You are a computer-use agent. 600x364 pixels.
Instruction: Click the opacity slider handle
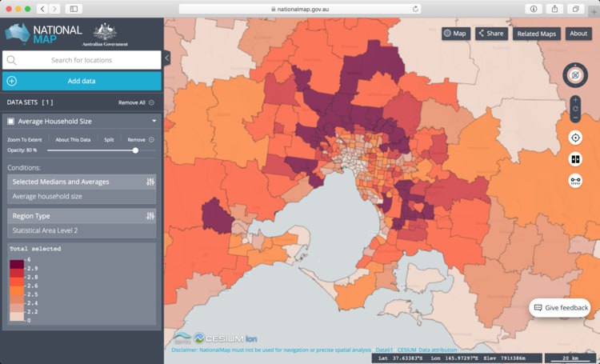[x=135, y=150]
